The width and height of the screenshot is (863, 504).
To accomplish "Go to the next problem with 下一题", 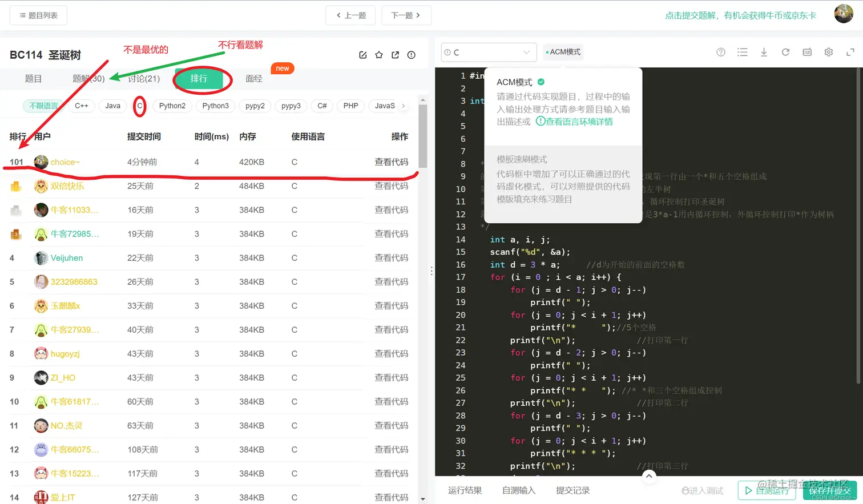I will click(406, 15).
